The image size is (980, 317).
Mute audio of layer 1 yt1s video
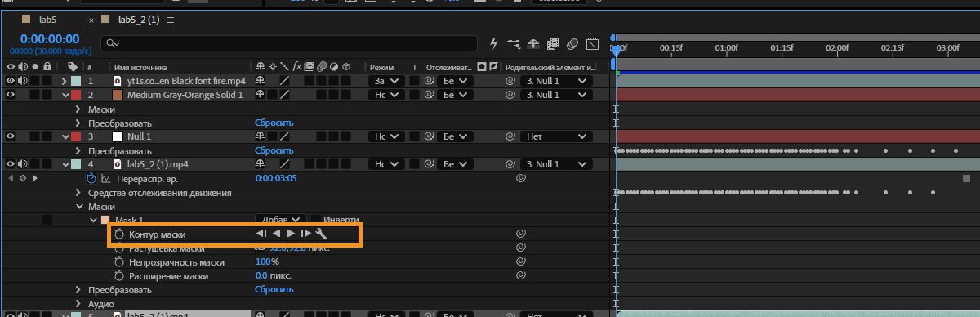[23, 81]
